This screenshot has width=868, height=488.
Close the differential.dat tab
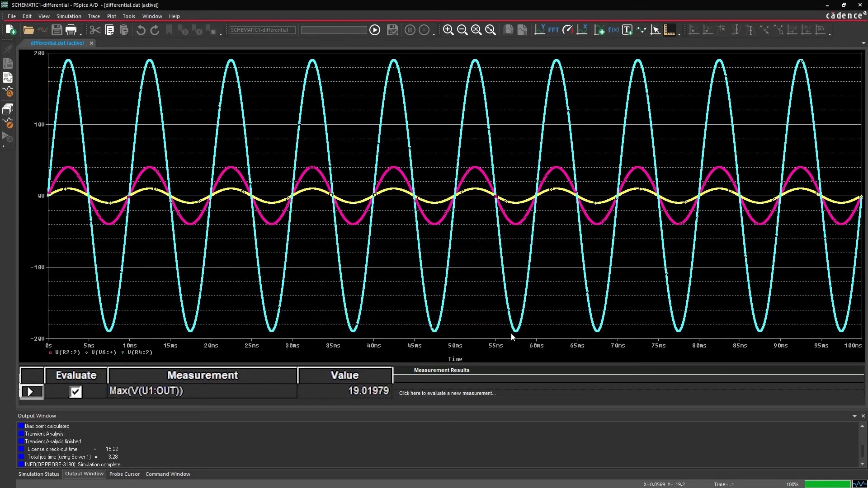(91, 43)
